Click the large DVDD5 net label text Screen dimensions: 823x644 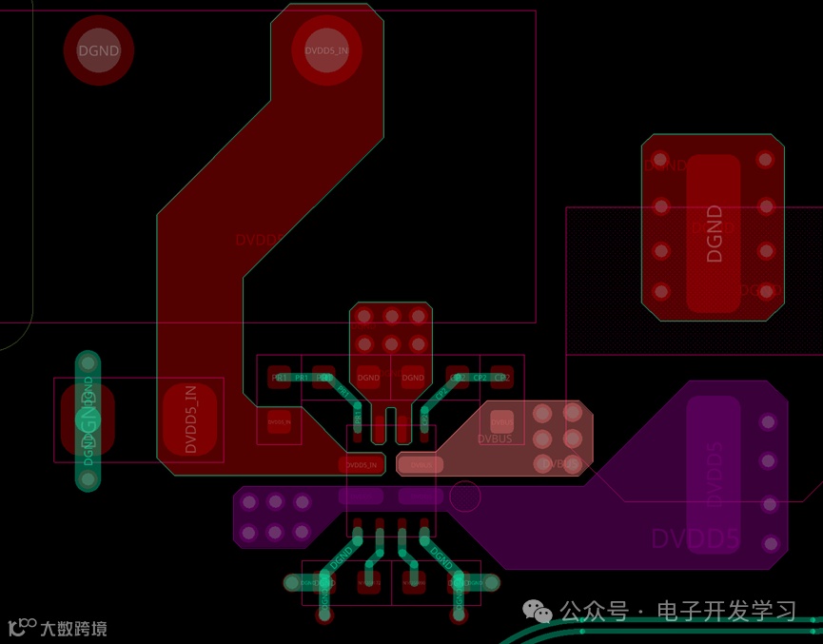coord(696,539)
